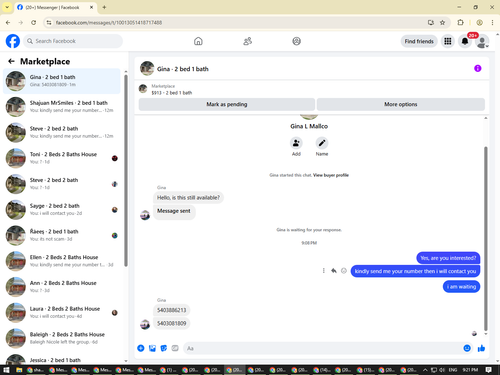
Task: Open the Home feed icon
Action: tap(198, 41)
